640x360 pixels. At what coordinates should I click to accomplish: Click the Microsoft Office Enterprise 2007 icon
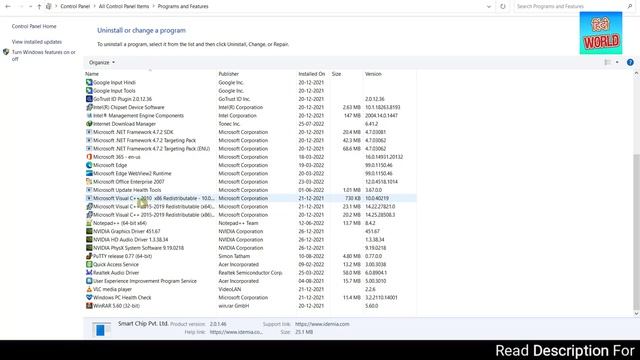[x=89, y=182]
